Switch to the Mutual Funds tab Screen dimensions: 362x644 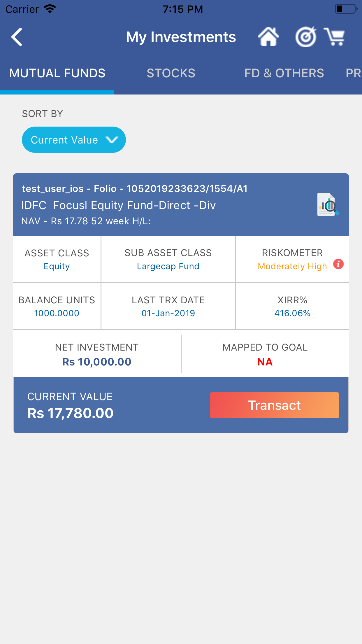pyautogui.click(x=57, y=73)
